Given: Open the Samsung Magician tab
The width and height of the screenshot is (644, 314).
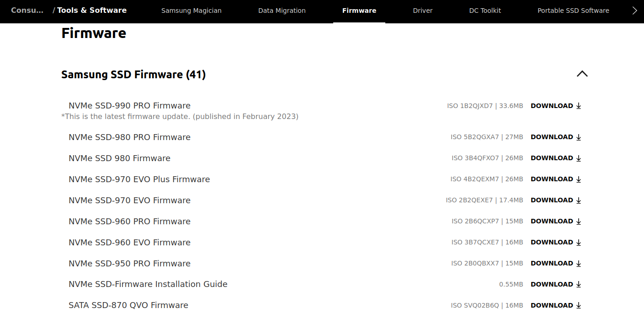Looking at the screenshot, I should (192, 11).
